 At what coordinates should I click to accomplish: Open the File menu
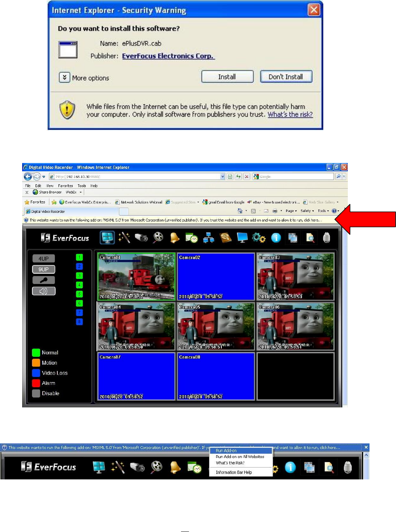click(28, 186)
